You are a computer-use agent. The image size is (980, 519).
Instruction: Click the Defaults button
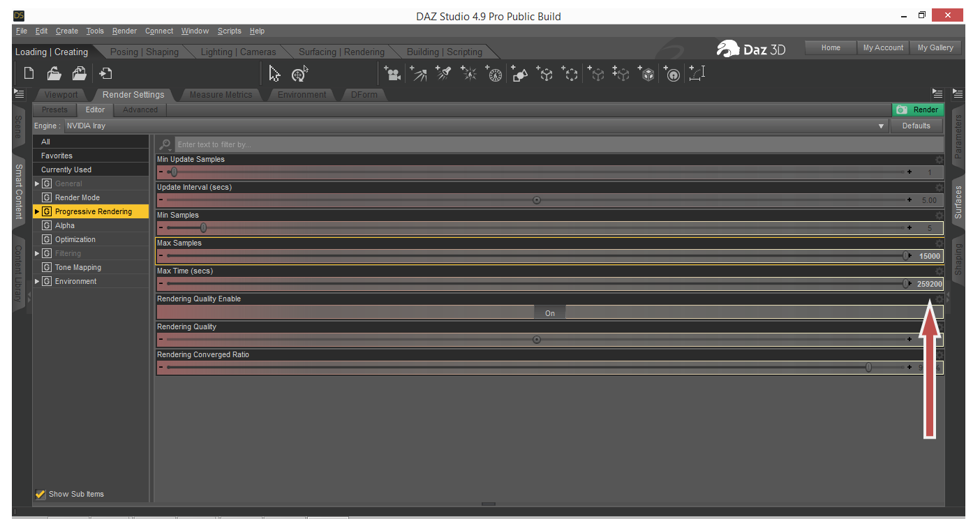916,126
